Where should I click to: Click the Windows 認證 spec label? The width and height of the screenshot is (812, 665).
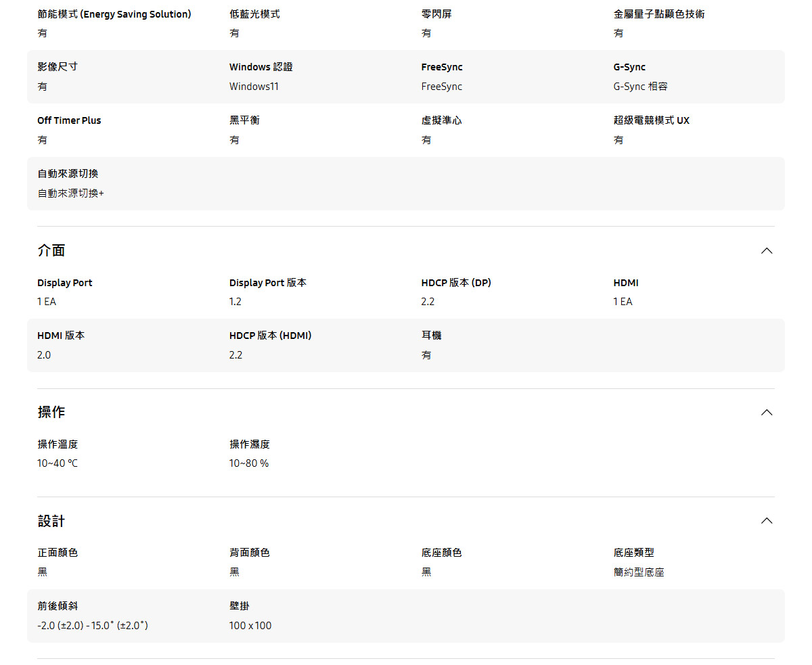coord(261,67)
